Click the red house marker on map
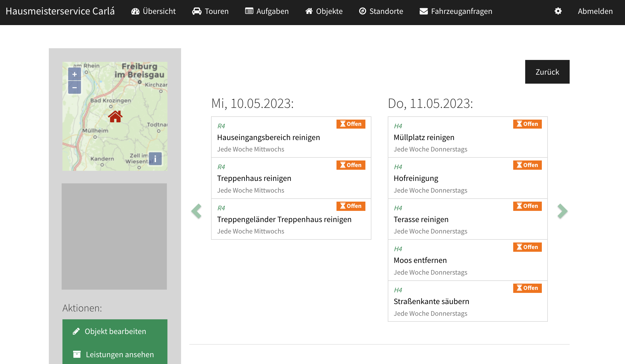The image size is (625, 364). (115, 117)
